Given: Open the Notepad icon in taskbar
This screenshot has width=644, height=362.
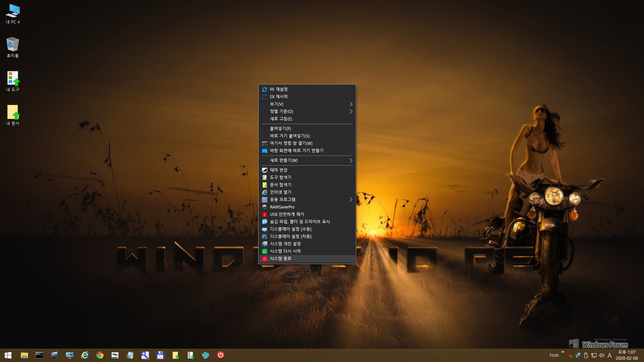Looking at the screenshot, I should coord(130,355).
